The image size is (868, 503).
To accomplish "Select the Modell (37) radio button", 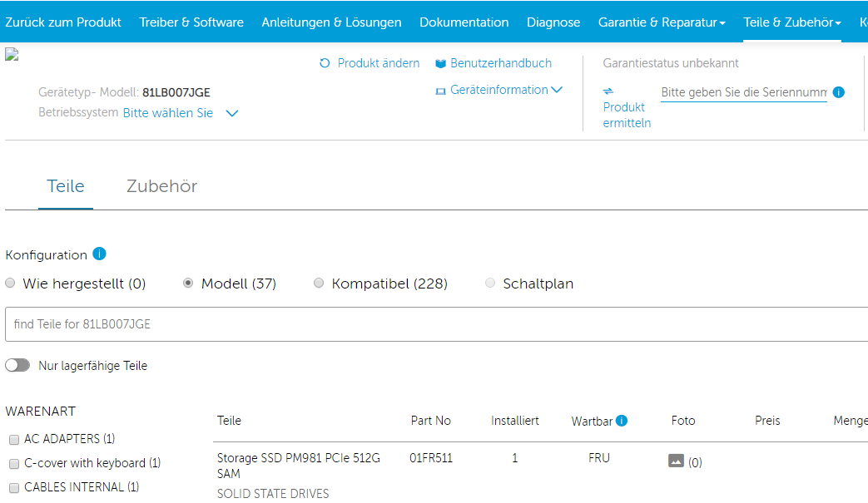I will click(x=188, y=283).
